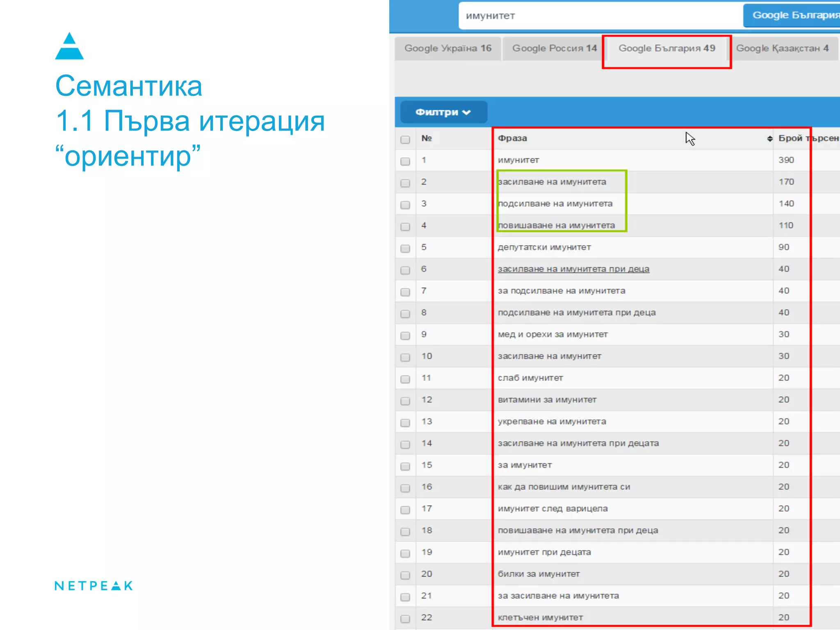Image resolution: width=840 pixels, height=630 pixels.
Task: Open the link 'засилване на имунитета при деца'
Action: (x=573, y=269)
